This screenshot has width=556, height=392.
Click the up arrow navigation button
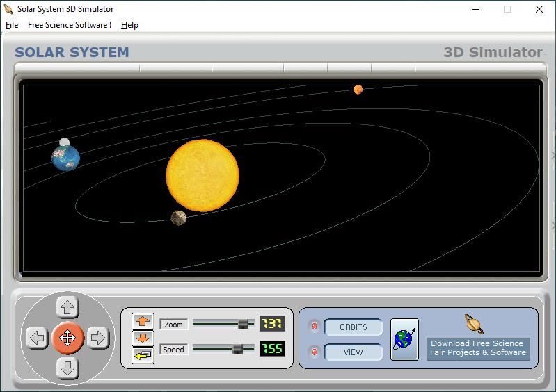click(67, 307)
